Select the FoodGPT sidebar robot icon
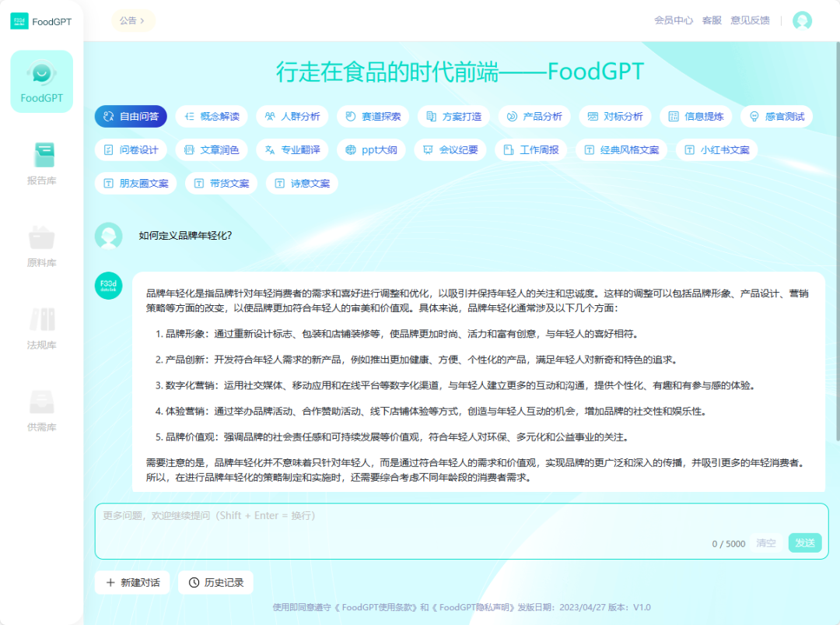 pyautogui.click(x=42, y=75)
